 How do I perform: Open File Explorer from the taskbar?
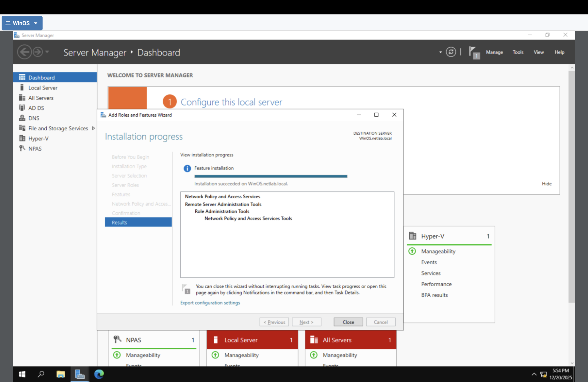click(x=61, y=374)
